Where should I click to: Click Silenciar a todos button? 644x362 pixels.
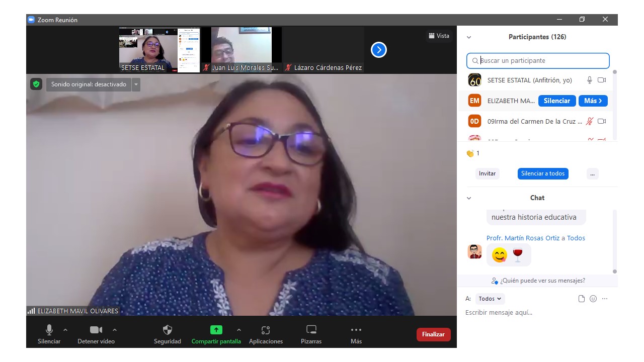[x=543, y=173]
